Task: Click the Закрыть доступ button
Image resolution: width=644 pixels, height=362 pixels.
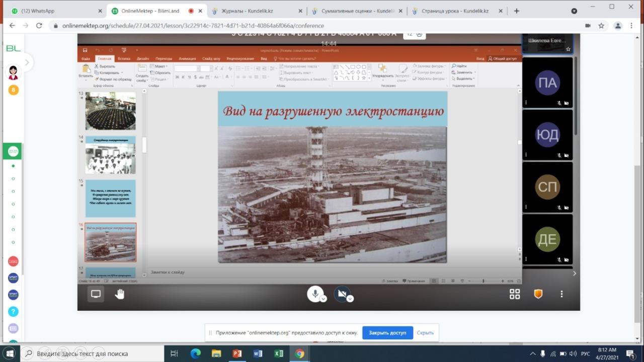Action: (387, 333)
